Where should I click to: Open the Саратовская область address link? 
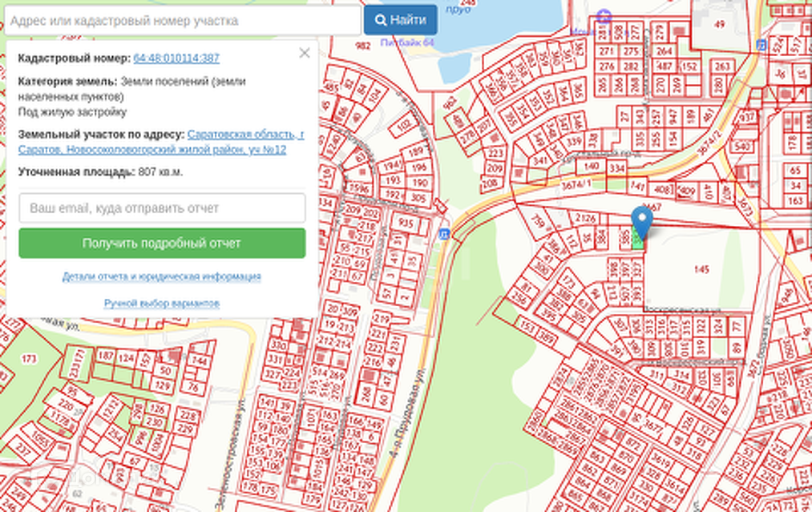point(245,135)
